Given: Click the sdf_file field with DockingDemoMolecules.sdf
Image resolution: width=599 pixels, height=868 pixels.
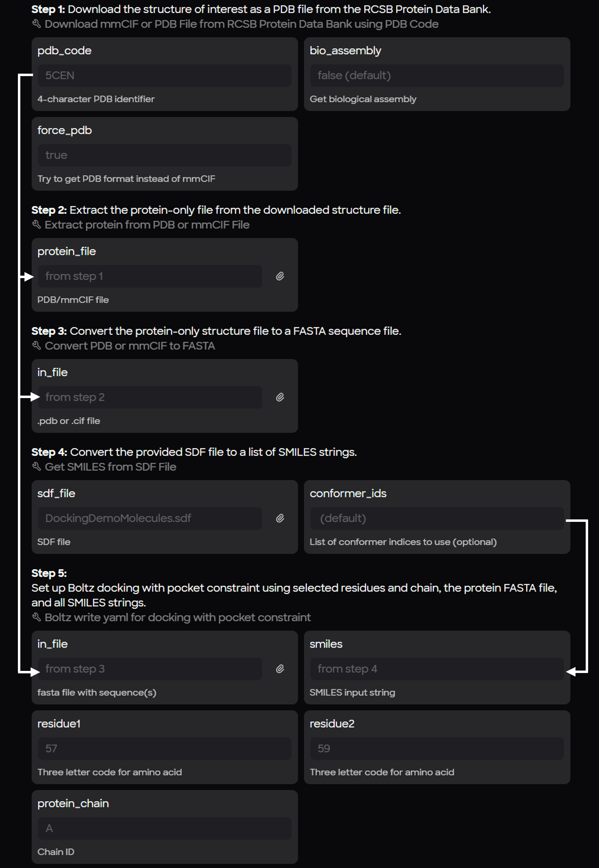Looking at the screenshot, I should point(150,518).
